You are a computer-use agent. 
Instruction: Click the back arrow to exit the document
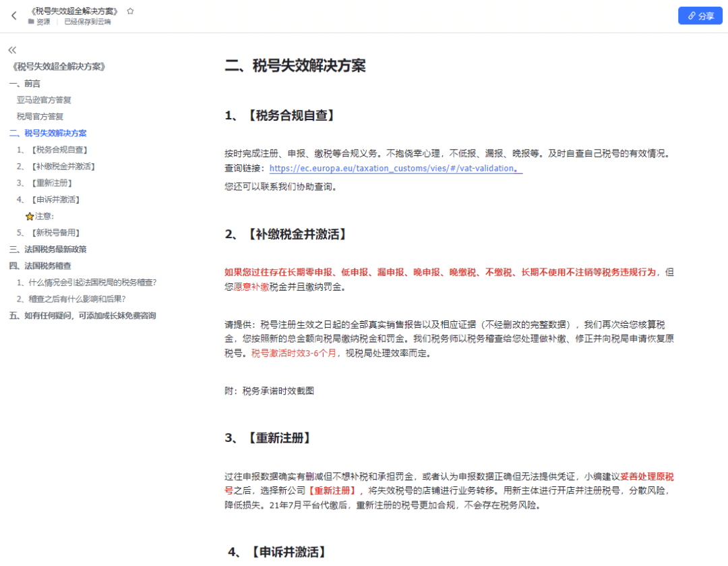[x=13, y=16]
